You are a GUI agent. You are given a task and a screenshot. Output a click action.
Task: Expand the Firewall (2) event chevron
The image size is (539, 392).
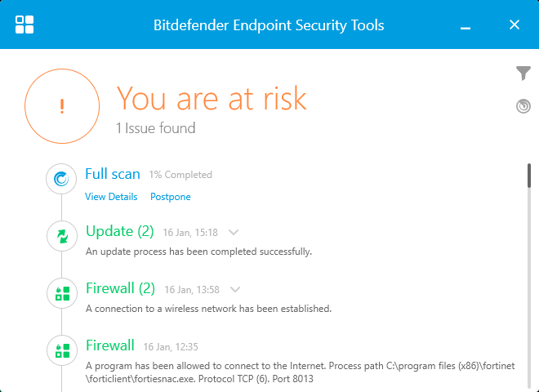tap(236, 289)
